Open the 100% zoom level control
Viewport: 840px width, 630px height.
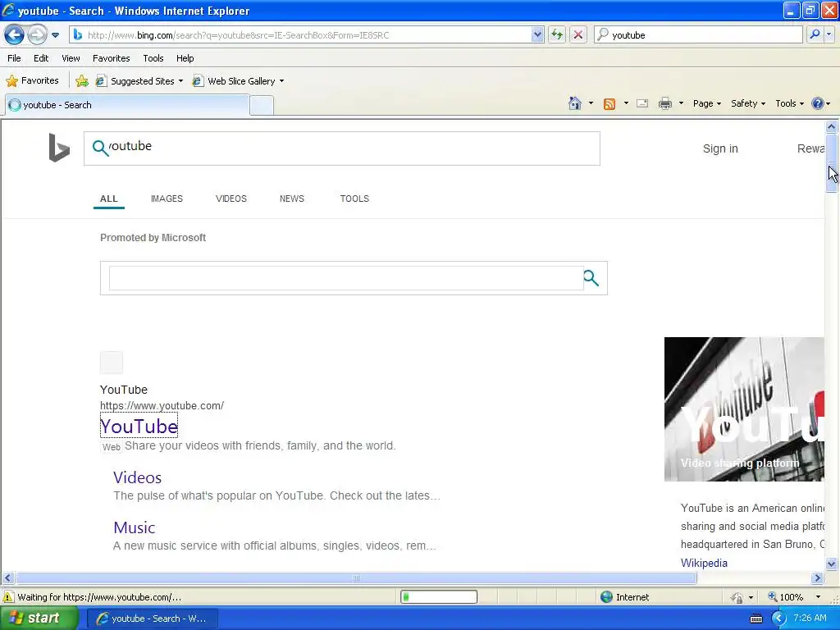coord(794,597)
